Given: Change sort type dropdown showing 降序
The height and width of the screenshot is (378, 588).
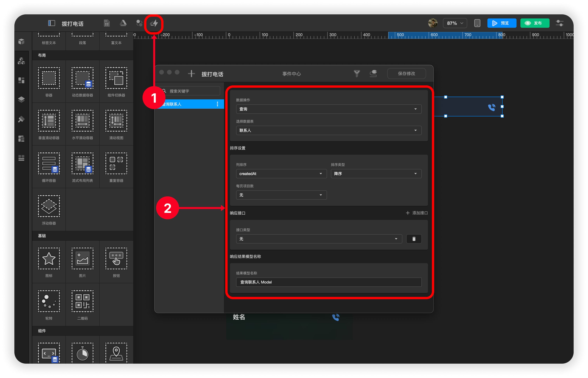Looking at the screenshot, I should point(376,173).
